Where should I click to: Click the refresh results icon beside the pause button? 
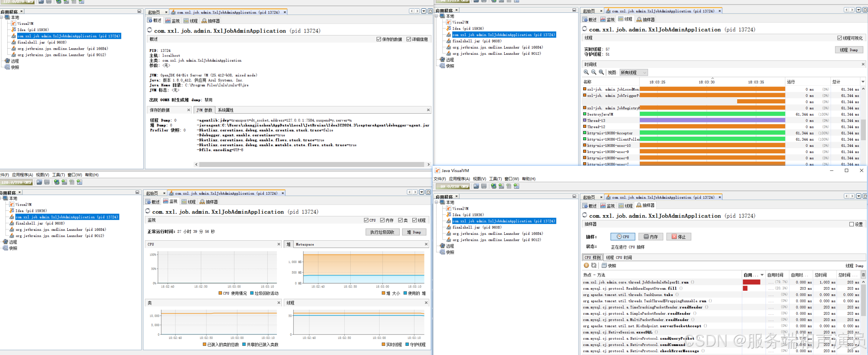[594, 266]
